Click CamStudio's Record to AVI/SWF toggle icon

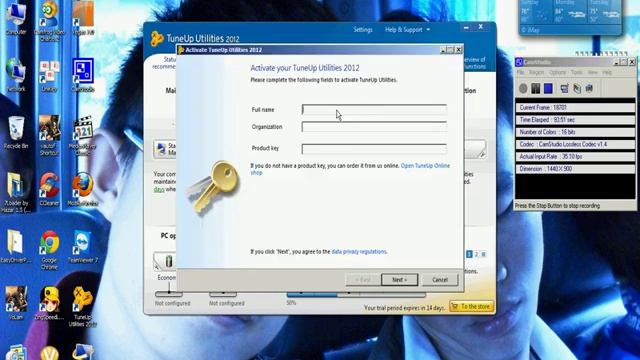click(x=577, y=89)
